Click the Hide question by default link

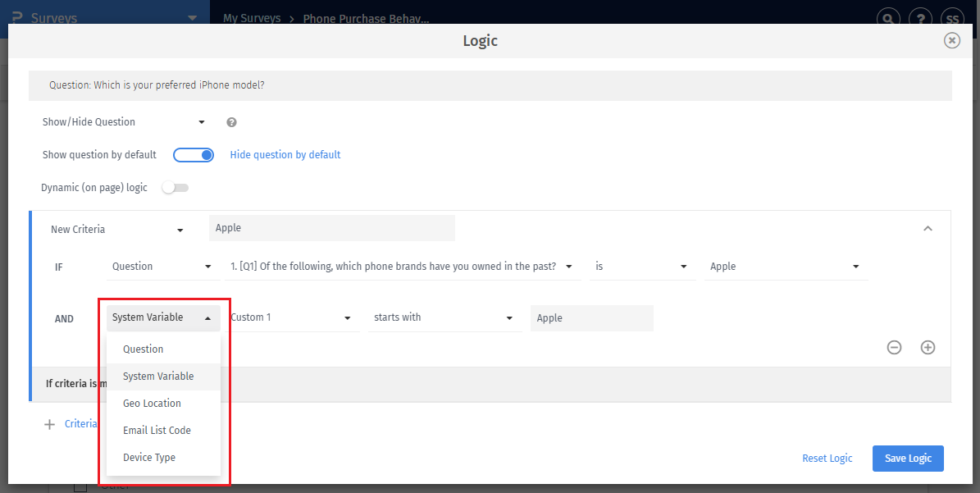(285, 154)
